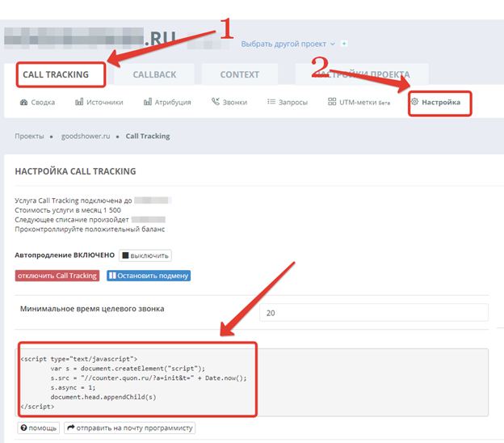Click Минимальное время целевого звонка label

[92, 309]
